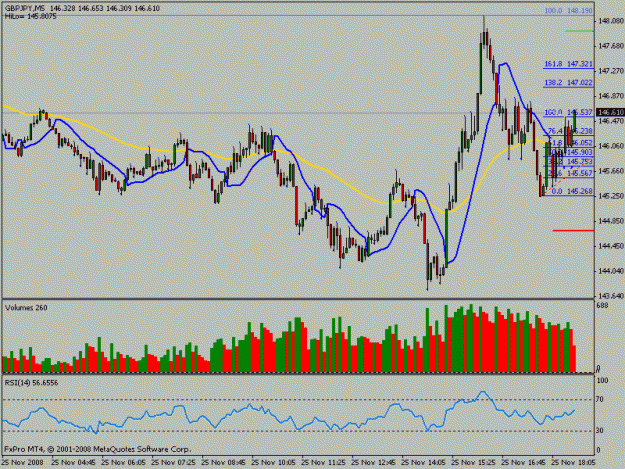This screenshot has width=625, height=469.
Task: Select Fibonacci level at 145.567
Action: pyautogui.click(x=570, y=173)
